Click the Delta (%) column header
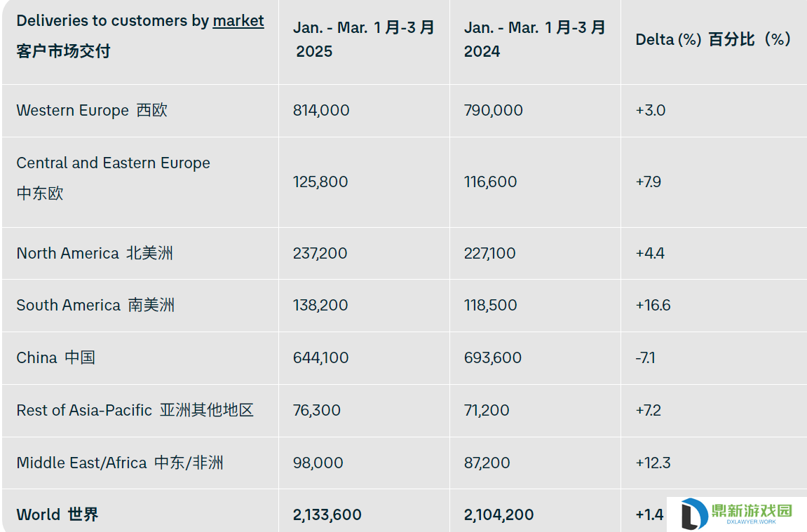Viewport: 807px width, 532px height. 713,40
